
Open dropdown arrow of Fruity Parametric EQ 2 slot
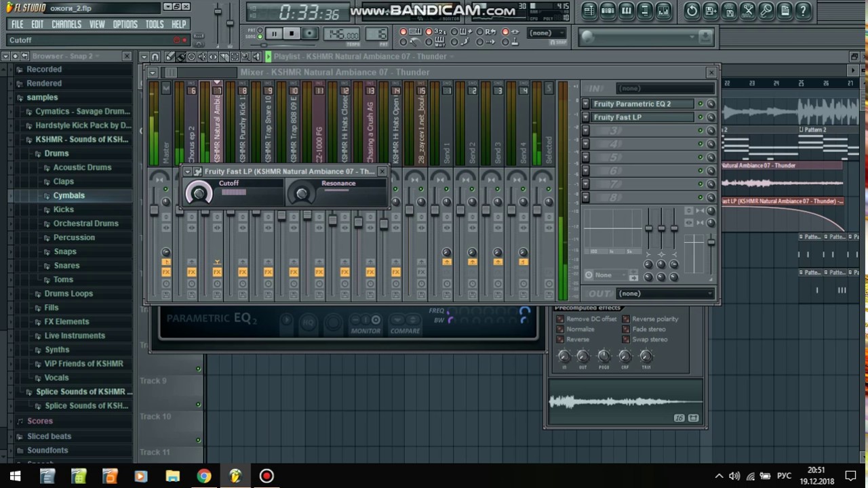(x=586, y=104)
